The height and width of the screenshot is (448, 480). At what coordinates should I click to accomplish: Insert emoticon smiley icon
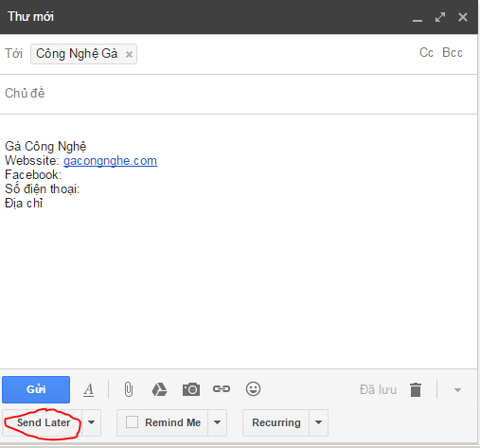coord(253,389)
